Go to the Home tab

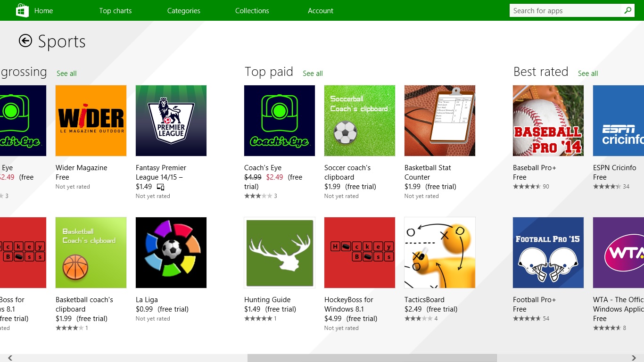[x=43, y=10]
